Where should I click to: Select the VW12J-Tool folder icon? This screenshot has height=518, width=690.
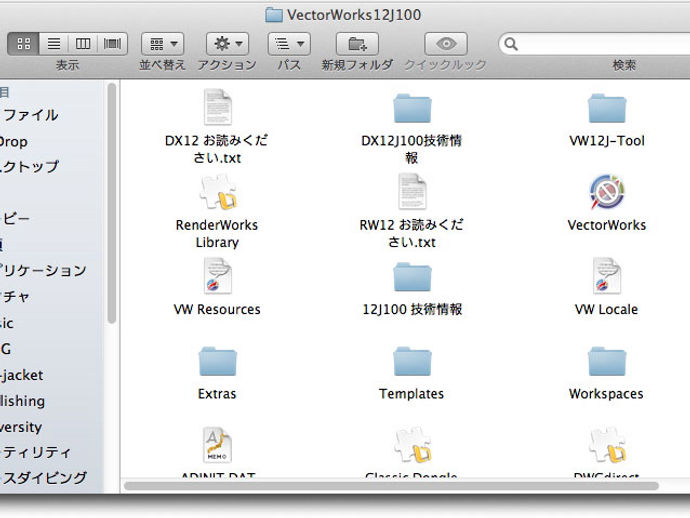(x=607, y=108)
